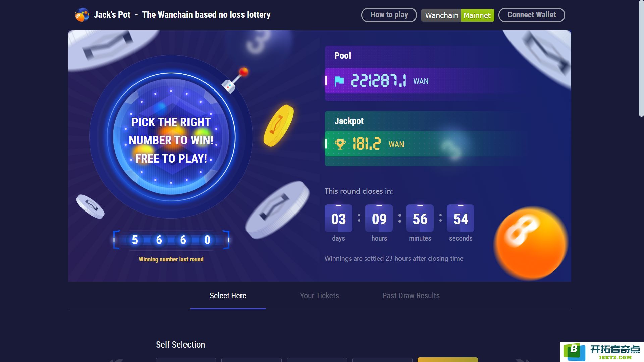
Task: Click the small silver coin at lower left
Action: [x=90, y=206]
